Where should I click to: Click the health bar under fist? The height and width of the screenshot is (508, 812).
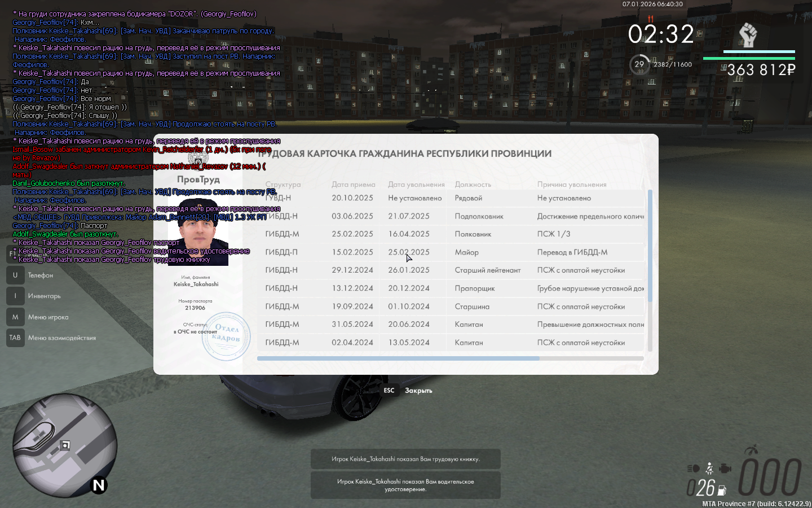click(749, 58)
